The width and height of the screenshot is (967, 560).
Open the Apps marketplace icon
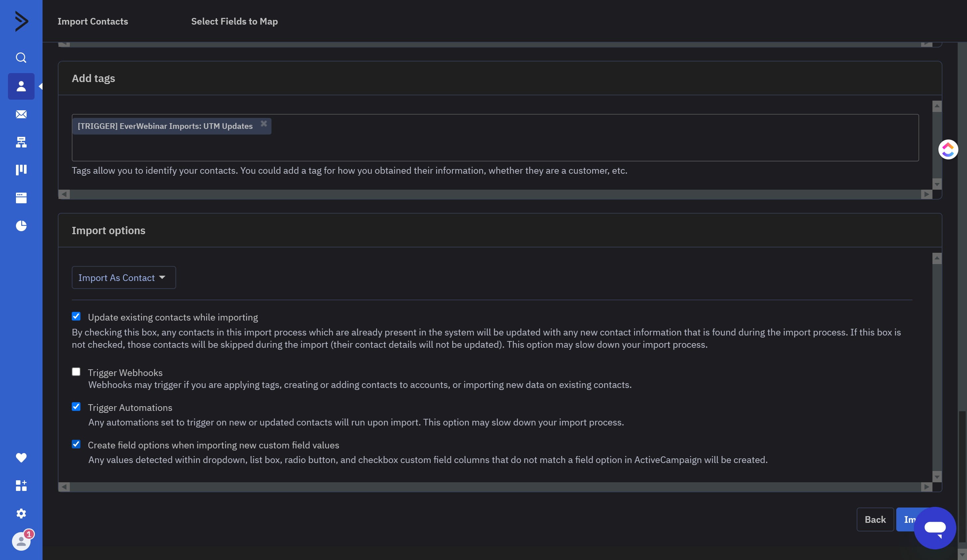tap(21, 486)
